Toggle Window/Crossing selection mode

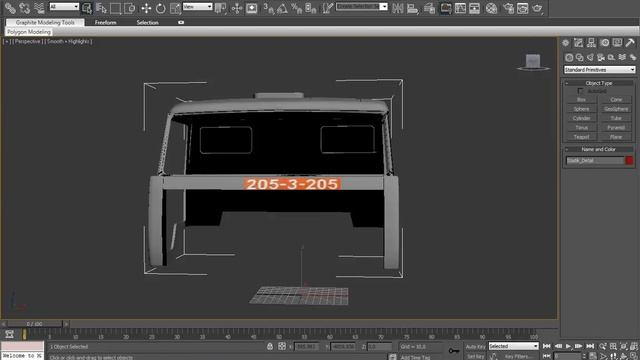pyautogui.click(x=130, y=8)
